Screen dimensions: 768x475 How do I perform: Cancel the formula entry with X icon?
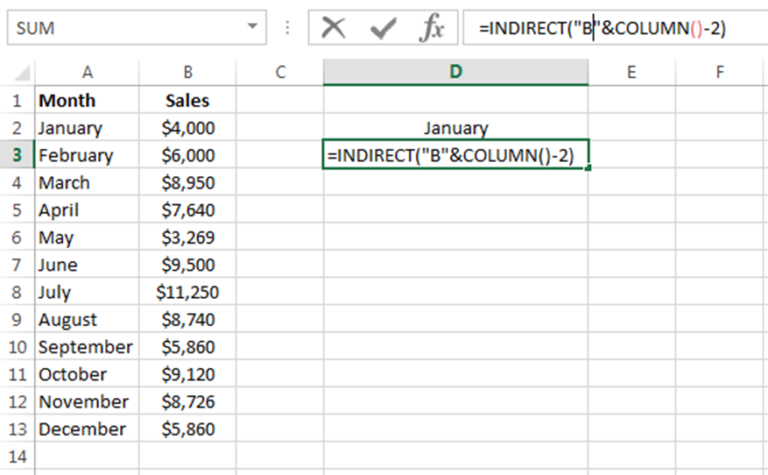334,29
